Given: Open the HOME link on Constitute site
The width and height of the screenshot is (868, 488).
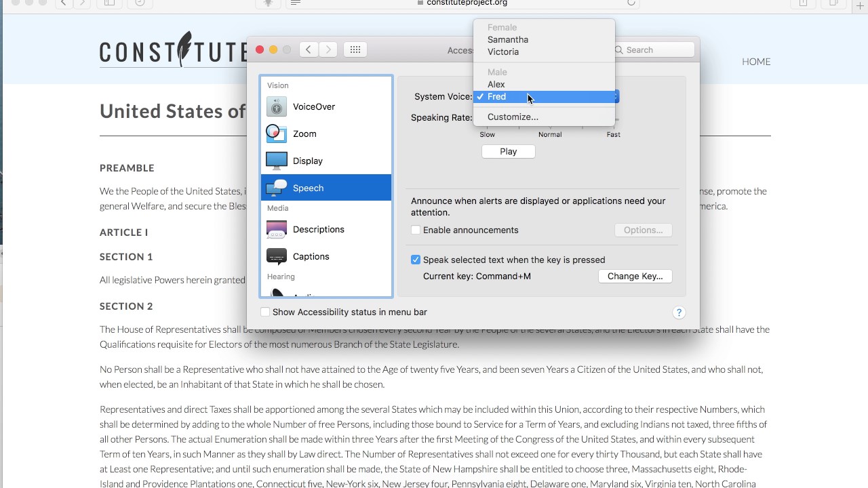Looking at the screenshot, I should coord(756,62).
